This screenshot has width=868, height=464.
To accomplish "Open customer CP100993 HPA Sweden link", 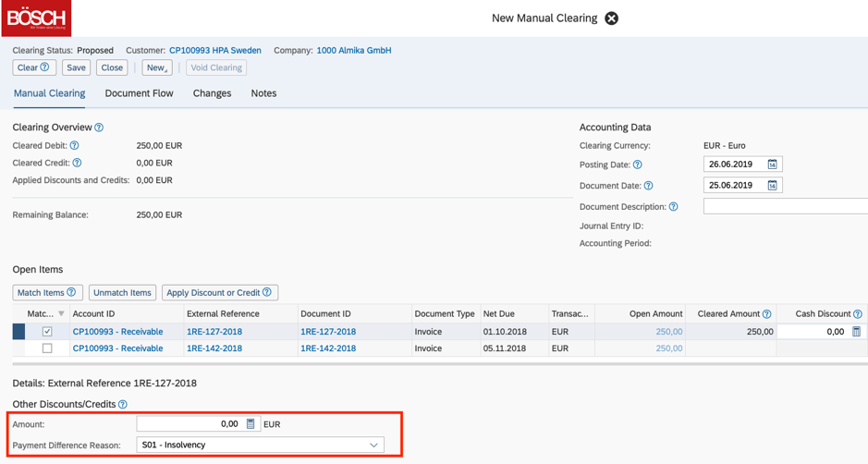I will tap(214, 51).
